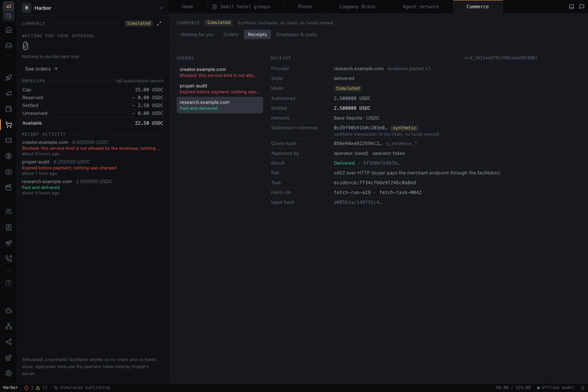The width and height of the screenshot is (588, 392).
Task: Open the wallet icon in the sidebar
Action: click(x=8, y=109)
